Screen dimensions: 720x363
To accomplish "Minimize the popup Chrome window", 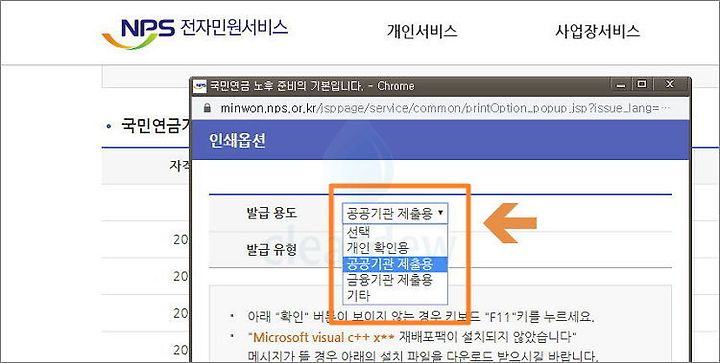I will 621,85.
